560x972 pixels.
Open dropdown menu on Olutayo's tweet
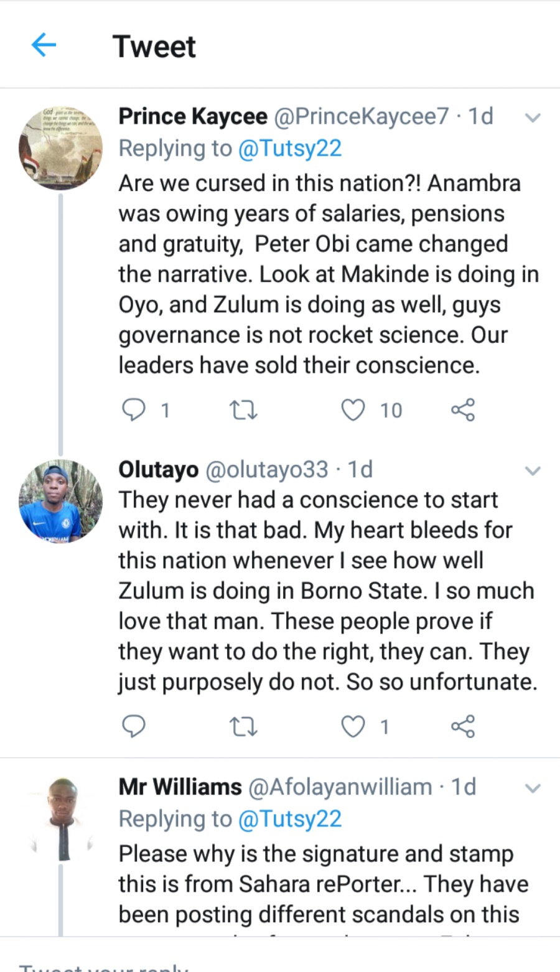tap(533, 471)
